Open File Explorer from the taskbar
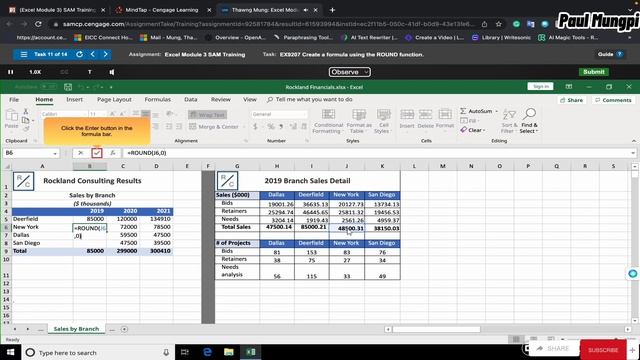The width and height of the screenshot is (640, 360). point(229,352)
